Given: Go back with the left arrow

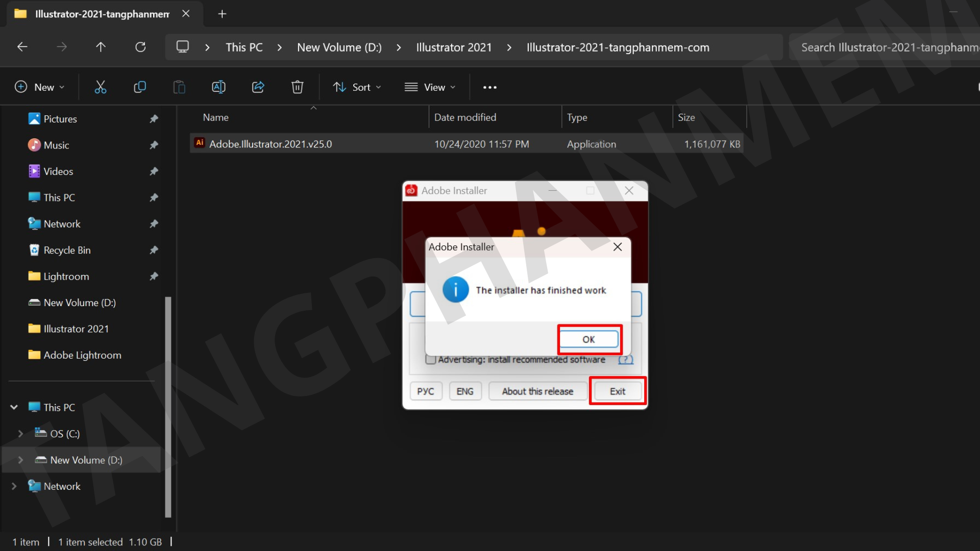Looking at the screenshot, I should (x=22, y=47).
